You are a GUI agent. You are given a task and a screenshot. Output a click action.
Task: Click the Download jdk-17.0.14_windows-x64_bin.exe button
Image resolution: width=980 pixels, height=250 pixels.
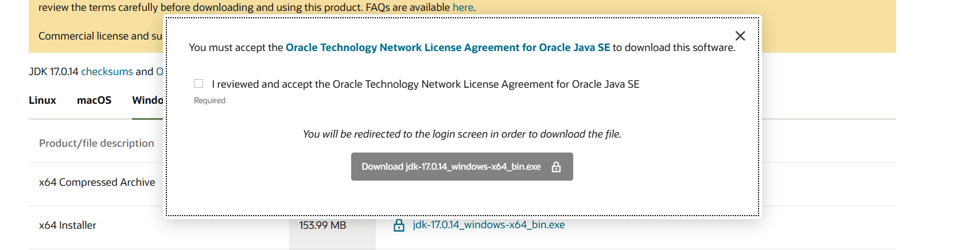(x=462, y=167)
